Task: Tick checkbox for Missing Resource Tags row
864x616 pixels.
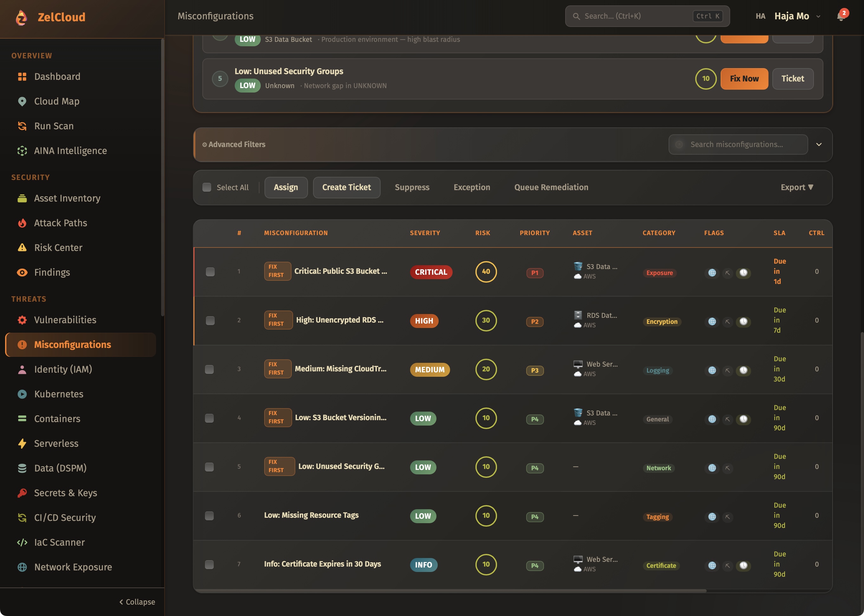Action: [210, 516]
